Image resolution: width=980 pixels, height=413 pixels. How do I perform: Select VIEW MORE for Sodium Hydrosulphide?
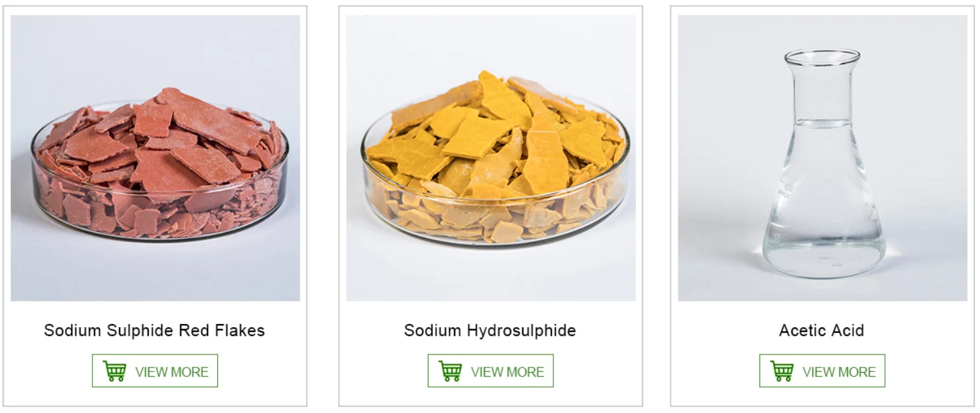490,371
